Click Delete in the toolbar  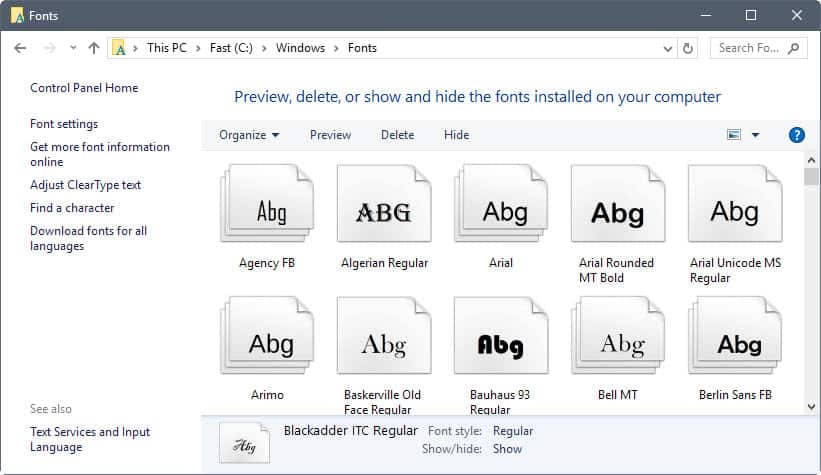397,135
